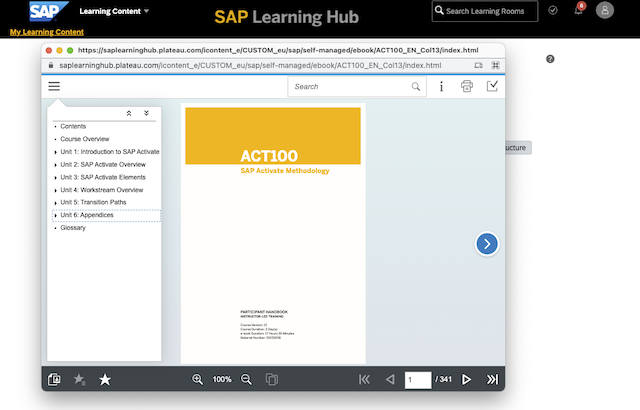Click the Search Learning Rooms field
Screen dimensions: 640x410
coord(484,11)
